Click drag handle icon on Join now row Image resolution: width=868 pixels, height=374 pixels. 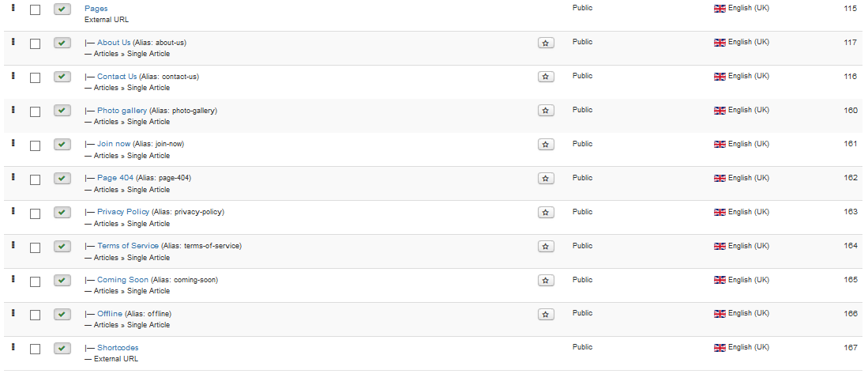(13, 143)
